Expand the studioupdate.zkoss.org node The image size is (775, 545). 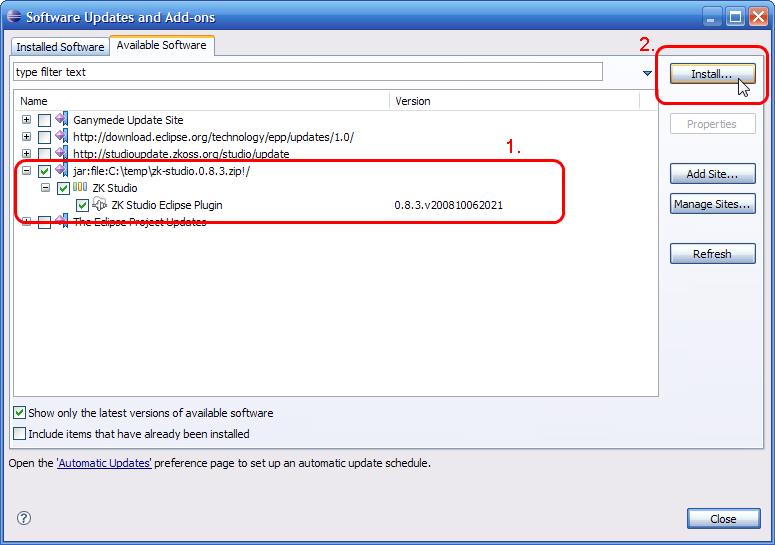tap(27, 153)
